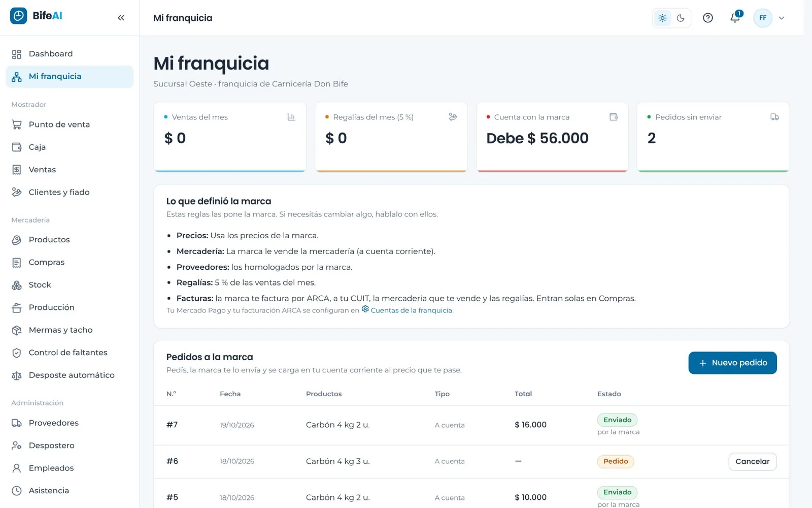The width and height of the screenshot is (812, 508).
Task: Click the Proveedores truck icon
Action: pos(17,423)
